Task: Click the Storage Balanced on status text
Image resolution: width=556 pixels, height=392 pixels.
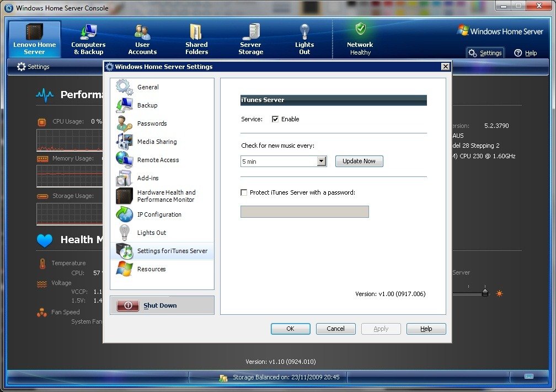Action: click(x=286, y=377)
